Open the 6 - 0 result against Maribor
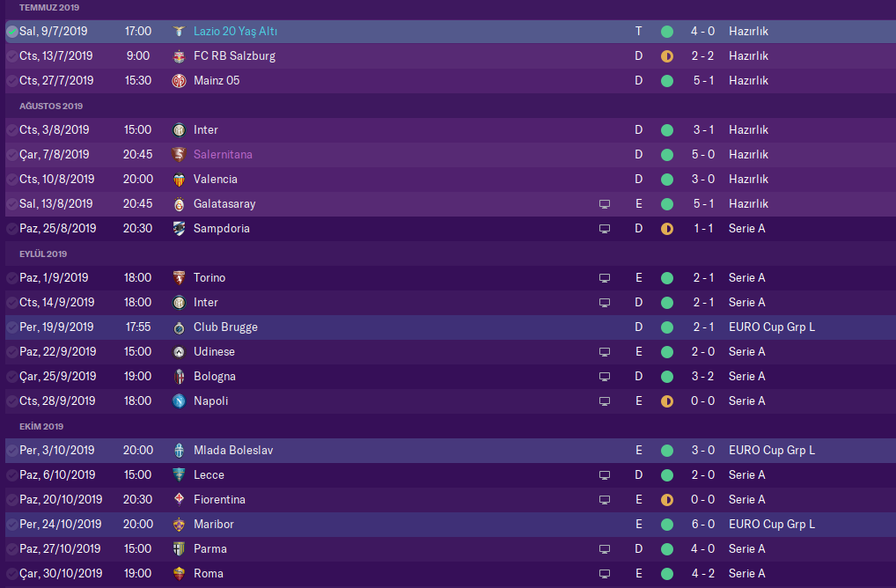 point(702,525)
